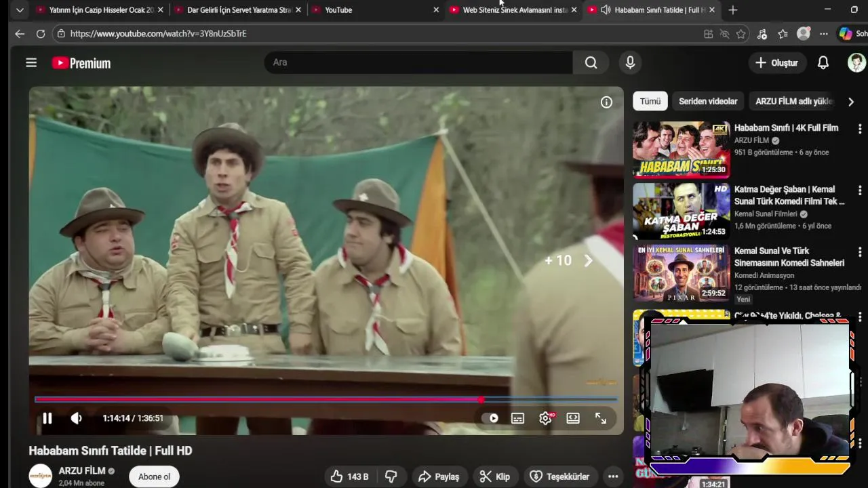Select ARZU FİLM adlı yükle chip
Image resolution: width=868 pixels, height=488 pixels.
click(x=793, y=101)
